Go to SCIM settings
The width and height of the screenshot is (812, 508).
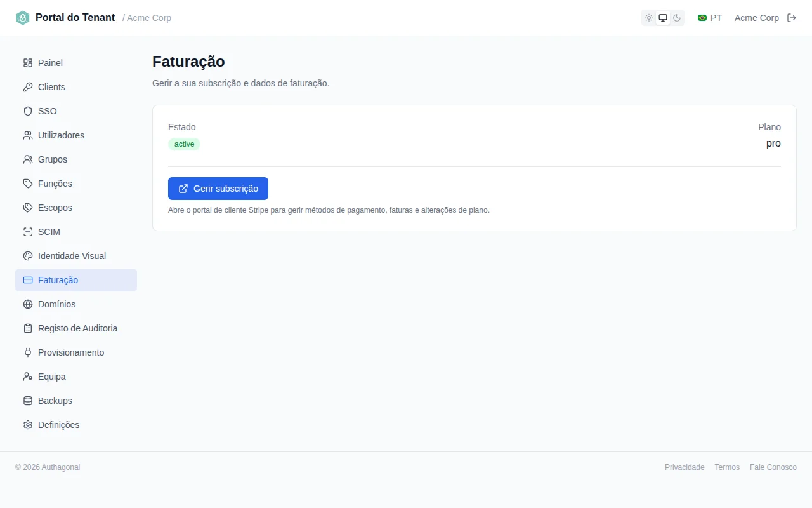[76, 232]
